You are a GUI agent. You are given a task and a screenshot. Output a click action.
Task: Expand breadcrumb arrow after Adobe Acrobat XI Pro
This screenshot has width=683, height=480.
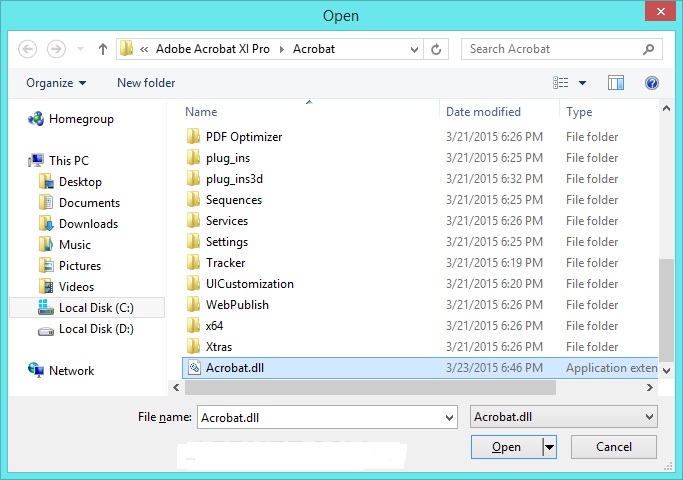281,49
